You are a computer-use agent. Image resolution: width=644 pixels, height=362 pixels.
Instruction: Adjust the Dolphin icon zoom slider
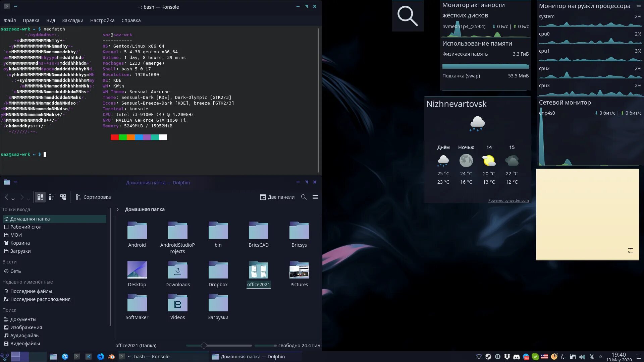click(204, 346)
